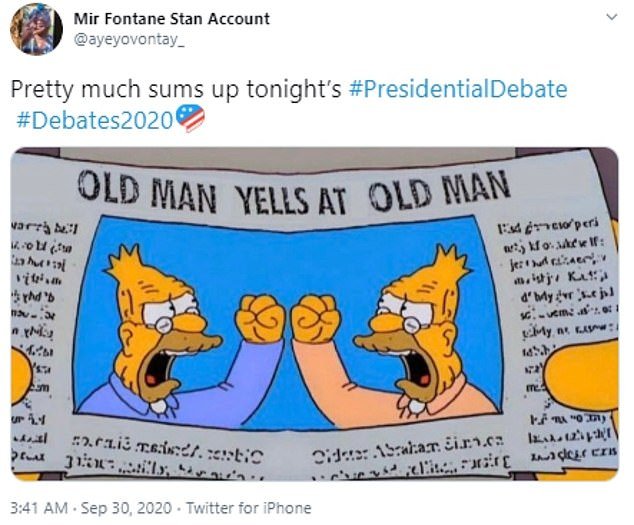Screen dimensions: 634x525
Task: Open the Twitter for iPhone source link
Action: click(x=249, y=508)
